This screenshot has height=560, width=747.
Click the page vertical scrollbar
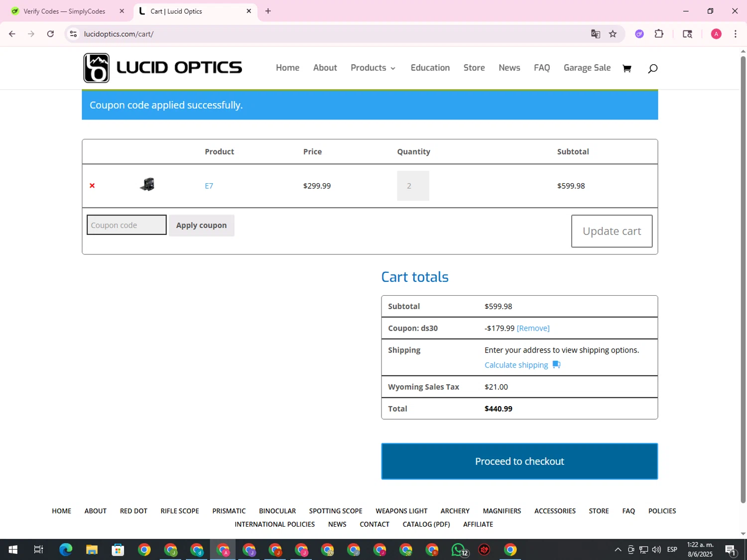pos(743,279)
